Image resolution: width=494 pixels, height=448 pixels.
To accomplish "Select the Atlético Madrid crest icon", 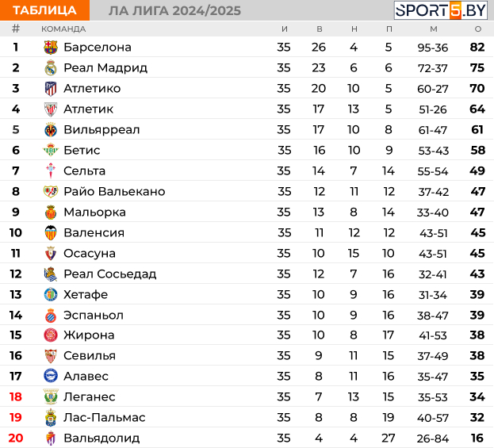I will point(51,89).
